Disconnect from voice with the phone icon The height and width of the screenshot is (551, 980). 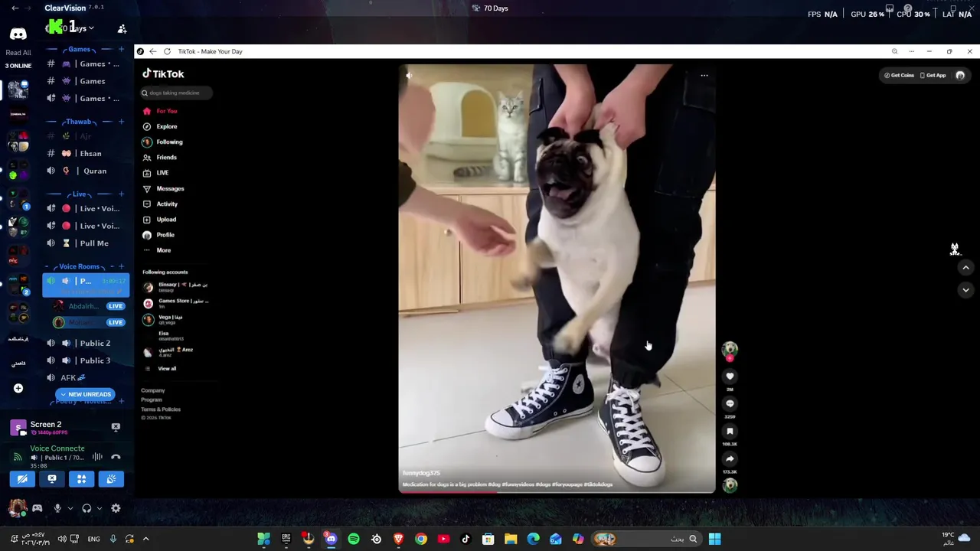point(116,457)
